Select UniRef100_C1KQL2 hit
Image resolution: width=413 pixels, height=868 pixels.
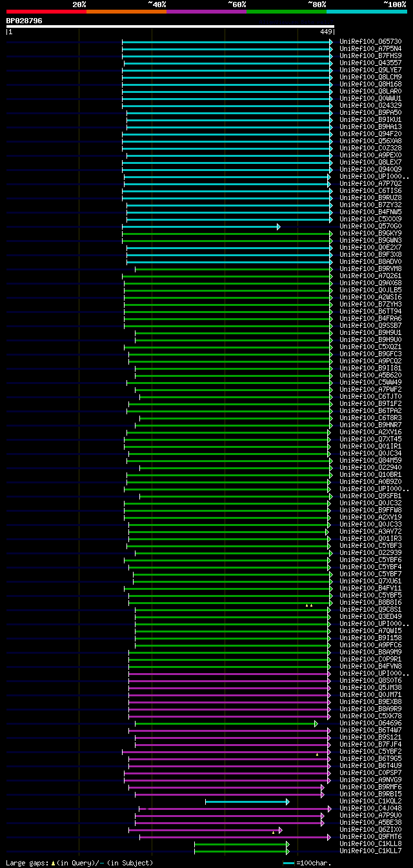(x=371, y=801)
